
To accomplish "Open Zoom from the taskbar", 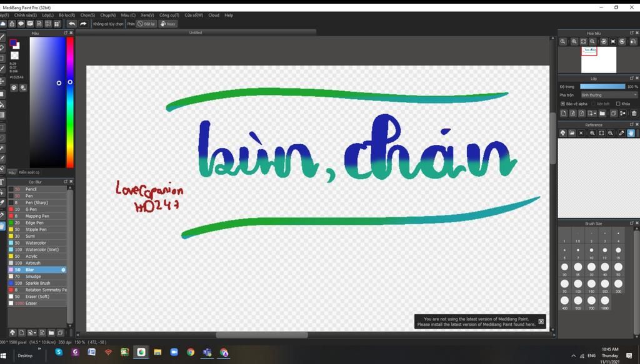I will 174,352.
